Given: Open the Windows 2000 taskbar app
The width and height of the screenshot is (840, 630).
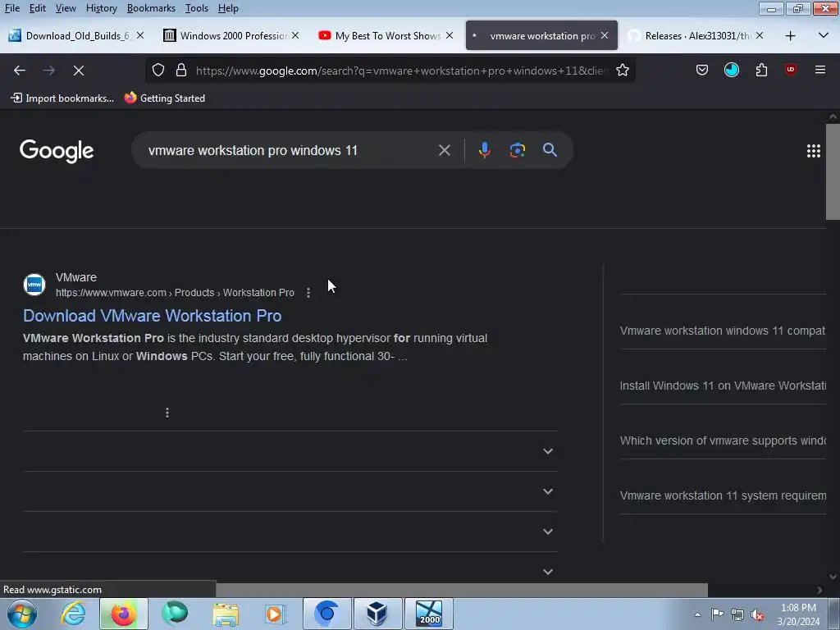Looking at the screenshot, I should [x=428, y=614].
